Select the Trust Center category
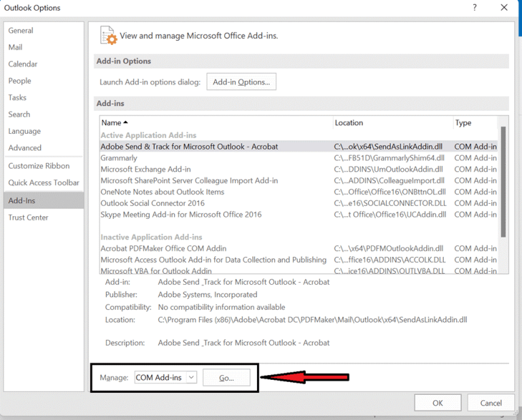522x420 pixels. [x=29, y=217]
